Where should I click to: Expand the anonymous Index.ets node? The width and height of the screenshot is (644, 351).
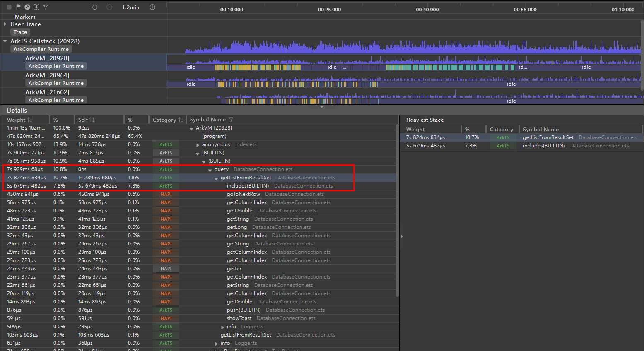[x=198, y=145]
